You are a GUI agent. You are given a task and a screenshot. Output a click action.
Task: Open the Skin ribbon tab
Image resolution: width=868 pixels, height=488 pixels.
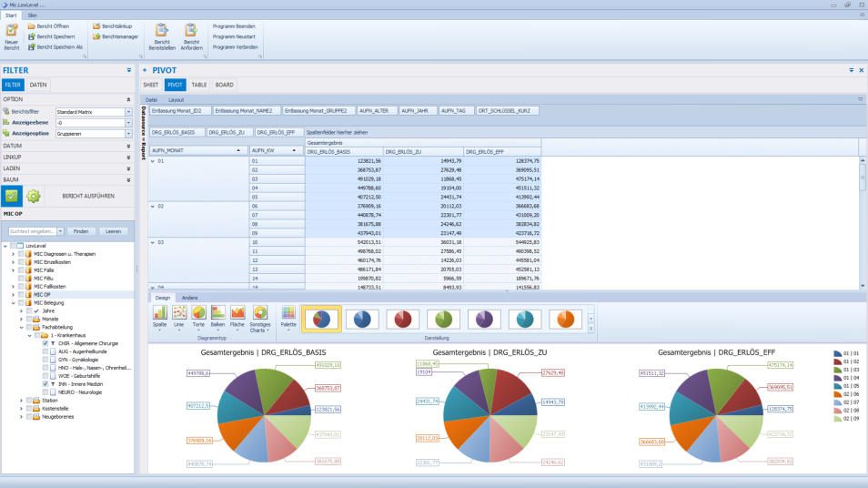coord(32,15)
